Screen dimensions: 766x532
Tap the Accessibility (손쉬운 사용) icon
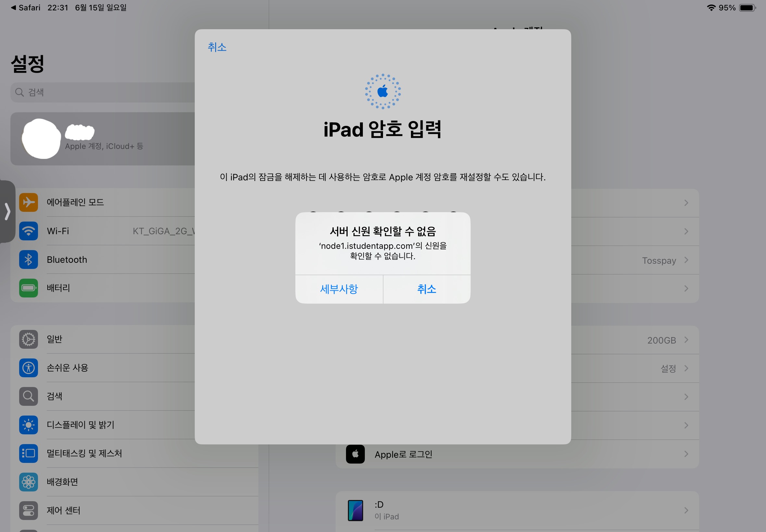(x=28, y=368)
